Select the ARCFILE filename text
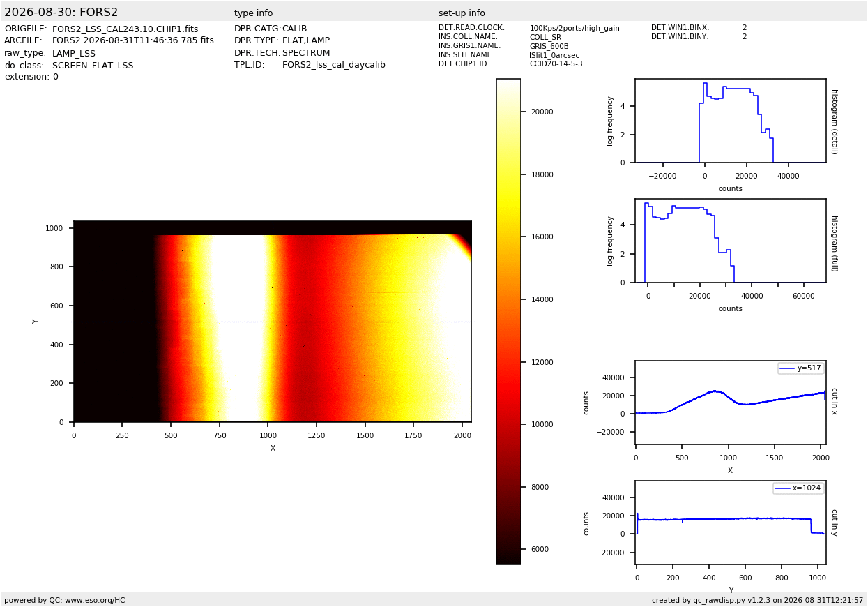 [x=133, y=41]
